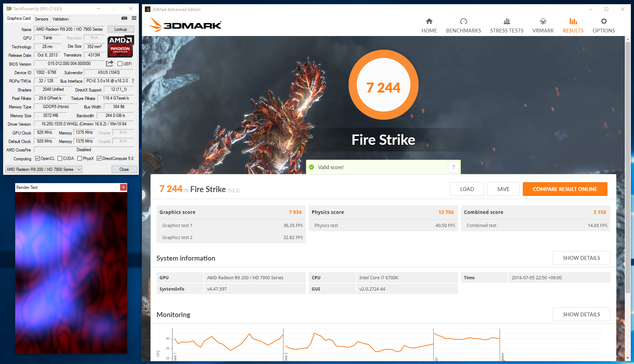
Task: Click the valid score help question button
Action: tap(454, 167)
